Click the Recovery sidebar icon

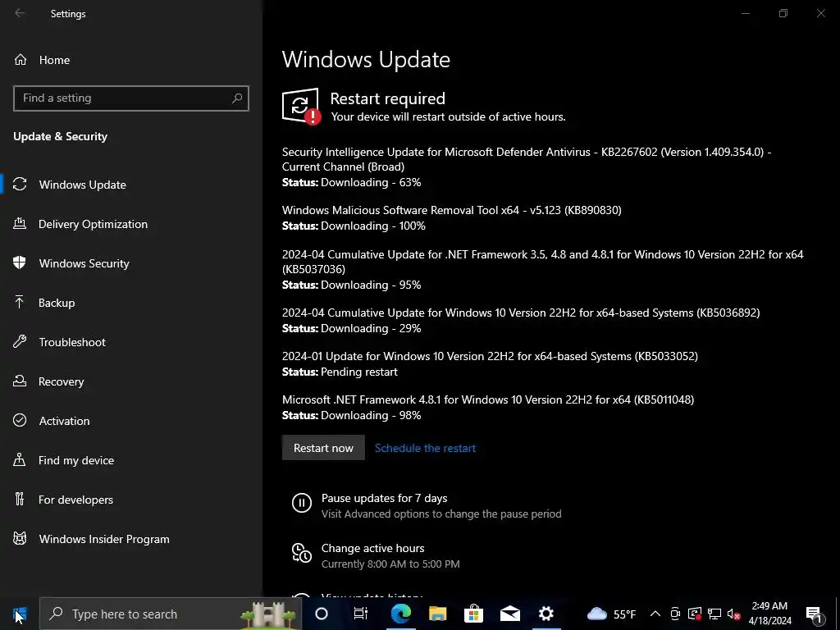(x=20, y=381)
